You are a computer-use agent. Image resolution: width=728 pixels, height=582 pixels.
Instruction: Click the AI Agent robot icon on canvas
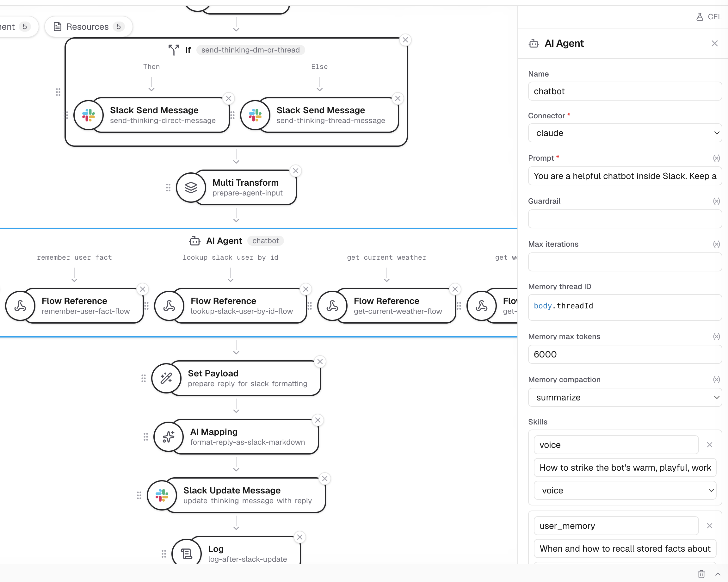coord(195,241)
